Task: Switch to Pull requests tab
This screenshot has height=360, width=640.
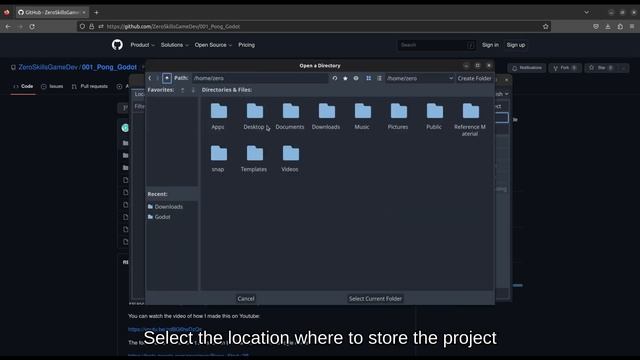Action: coord(90,86)
